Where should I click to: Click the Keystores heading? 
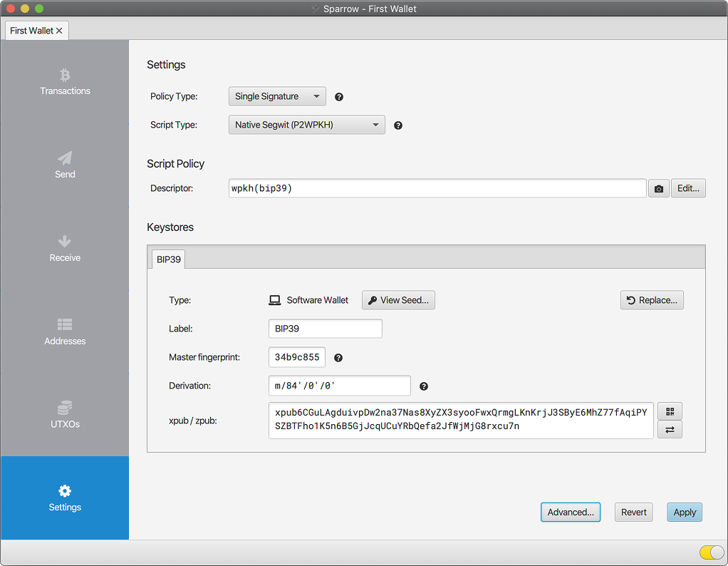point(170,227)
